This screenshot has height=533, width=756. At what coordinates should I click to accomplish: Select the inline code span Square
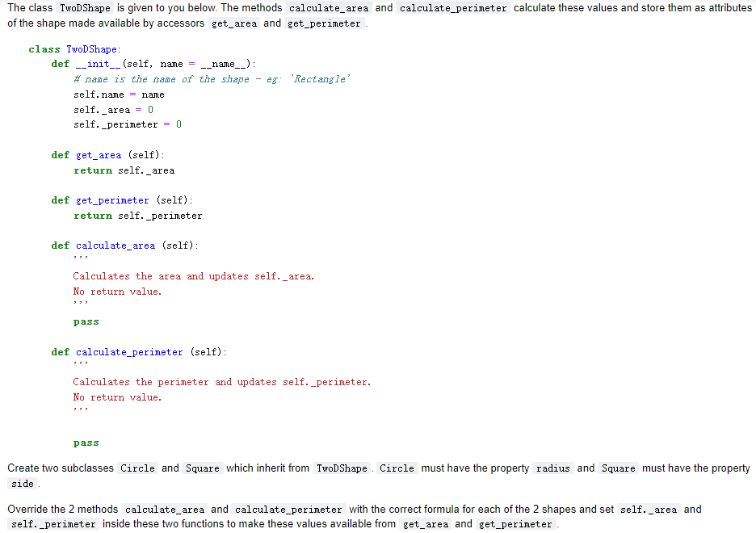202,468
